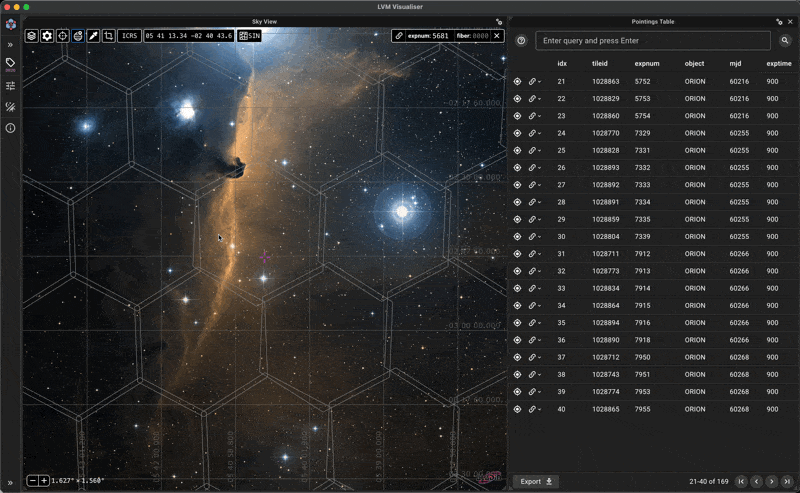
Task: Locate pointing idx 30 on sky
Action: (517, 237)
